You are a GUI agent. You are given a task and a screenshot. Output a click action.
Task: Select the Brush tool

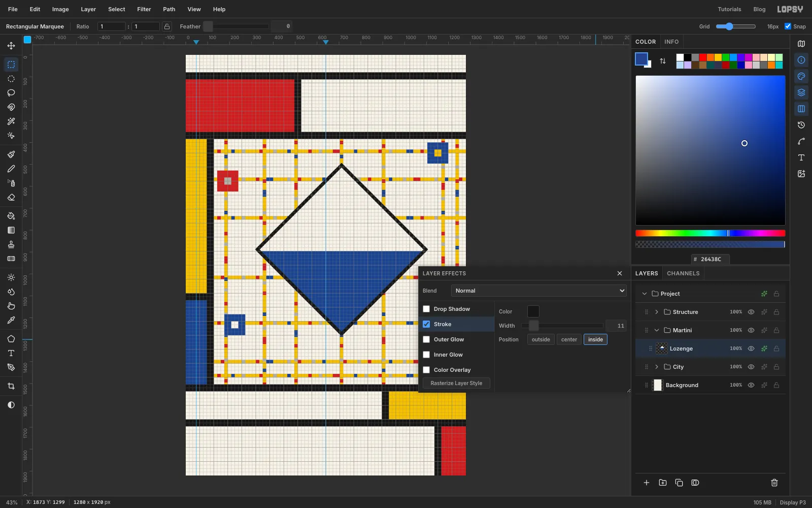point(11,154)
